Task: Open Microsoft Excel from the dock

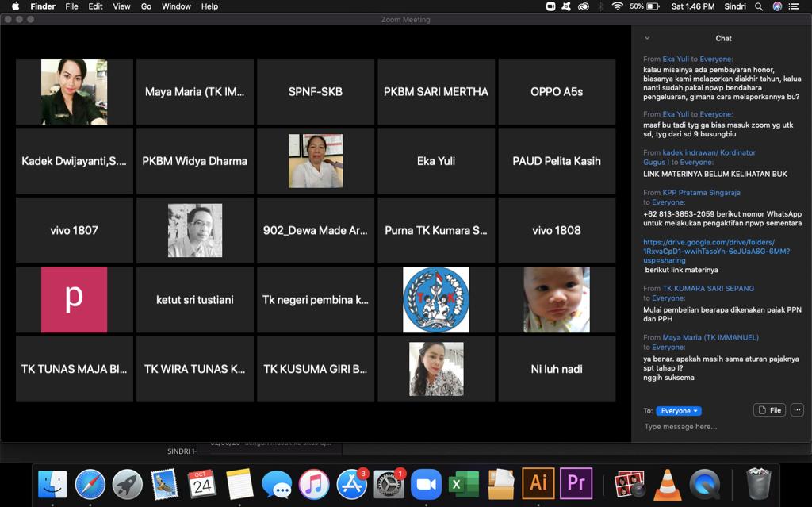Action: coord(463,483)
